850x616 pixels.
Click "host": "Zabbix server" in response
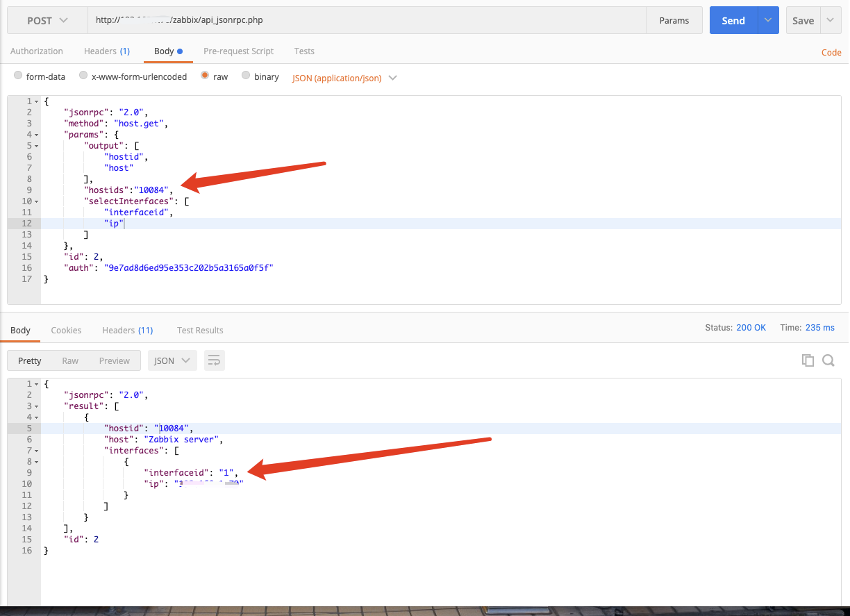(x=164, y=440)
